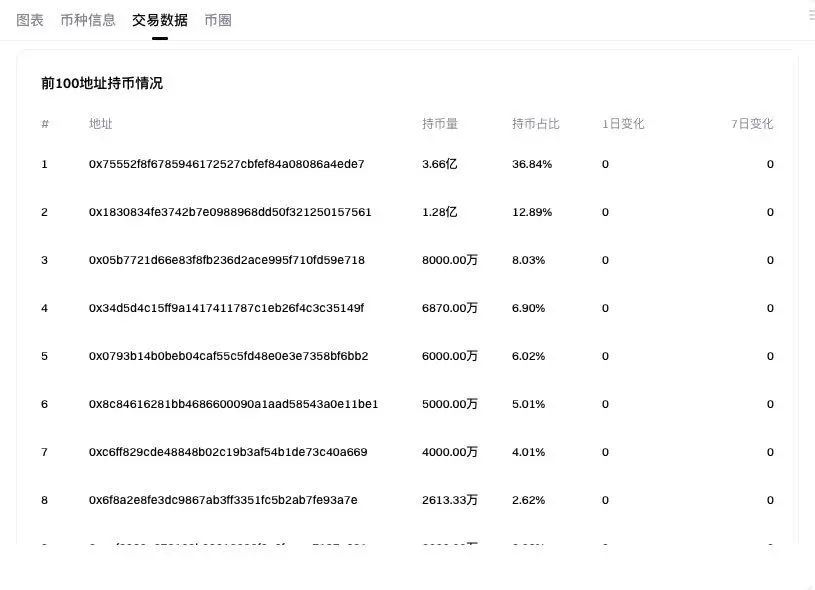Click the 2613.33万 holding amount
This screenshot has width=815, height=590.
[450, 500]
